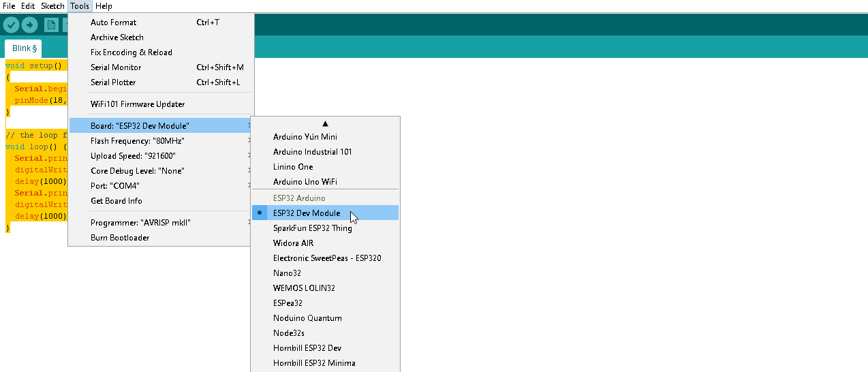The image size is (868, 372).
Task: Choose SparkFun ESP32 Thing board
Action: click(312, 228)
